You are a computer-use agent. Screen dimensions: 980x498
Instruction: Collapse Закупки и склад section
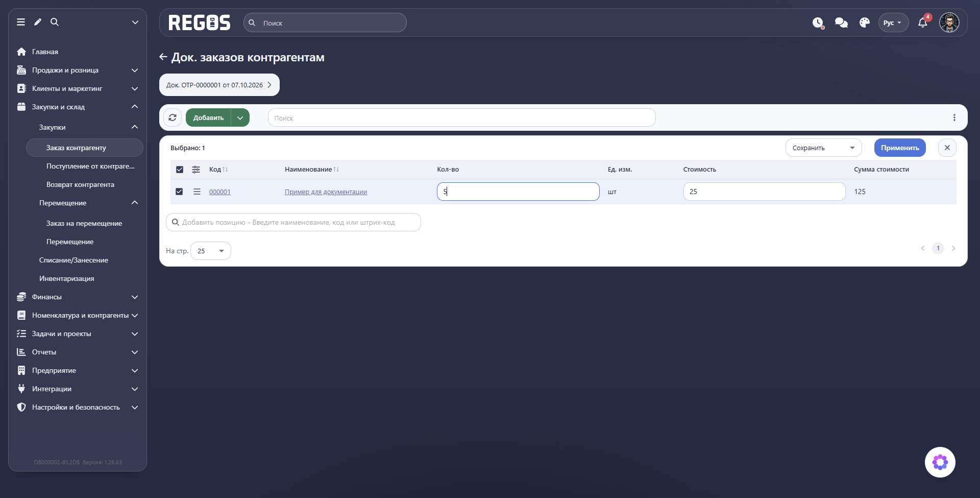[78, 107]
